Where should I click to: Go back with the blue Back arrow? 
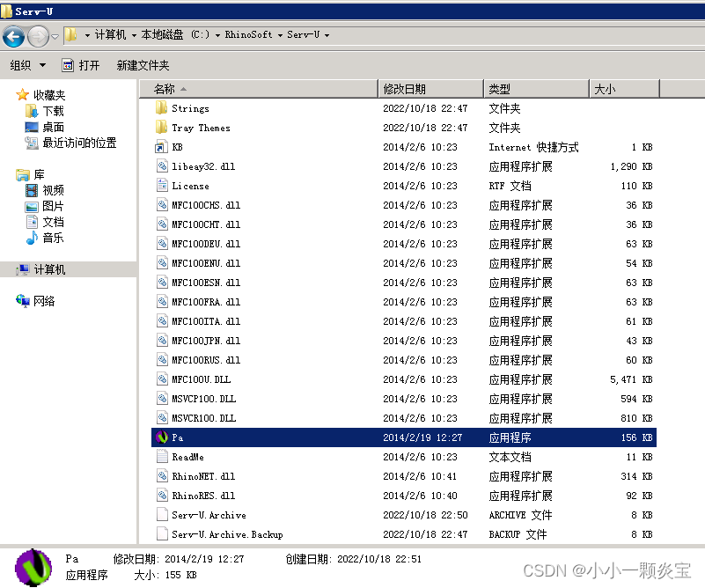pyautogui.click(x=13, y=36)
